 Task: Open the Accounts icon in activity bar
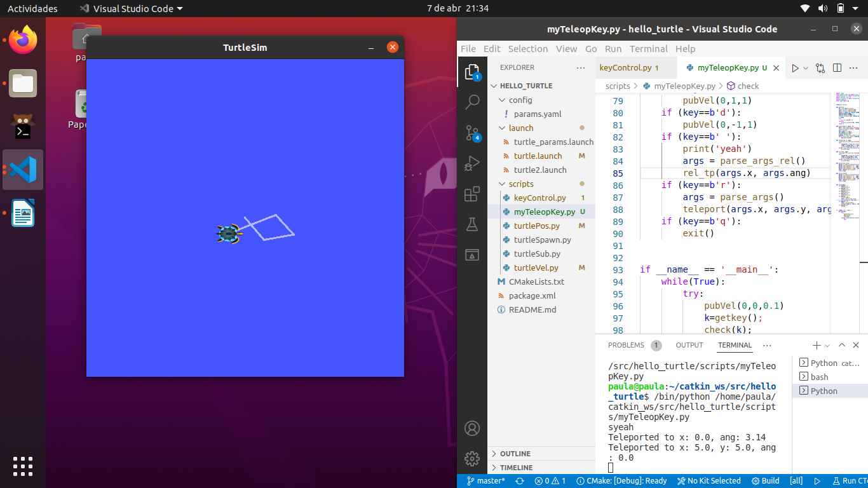[x=472, y=428]
